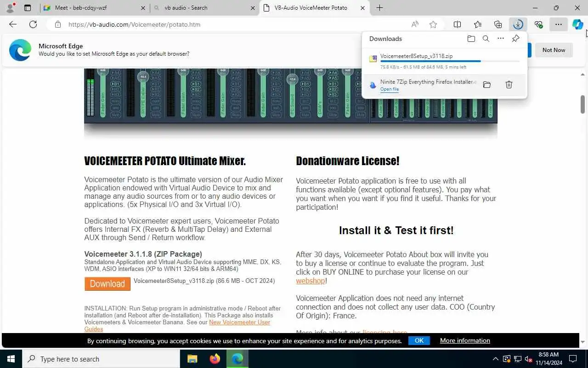This screenshot has height=368, width=588.
Task: Open file link for Ninite installer
Action: [x=389, y=89]
